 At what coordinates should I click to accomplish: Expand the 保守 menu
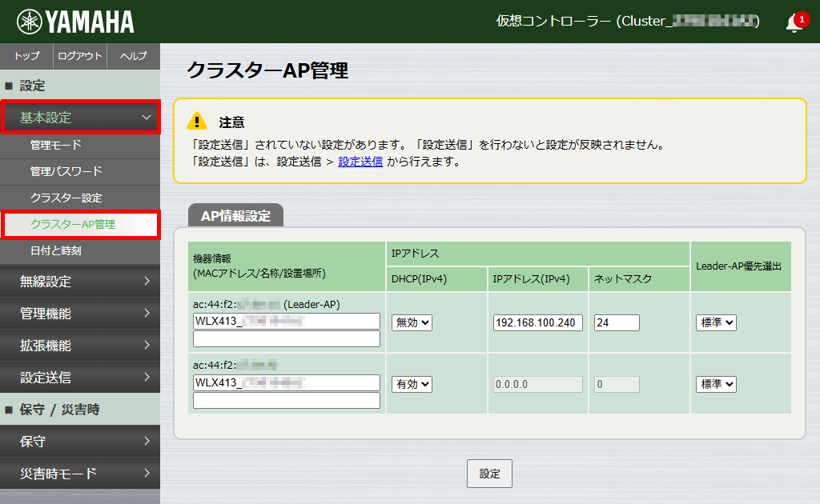(80, 441)
